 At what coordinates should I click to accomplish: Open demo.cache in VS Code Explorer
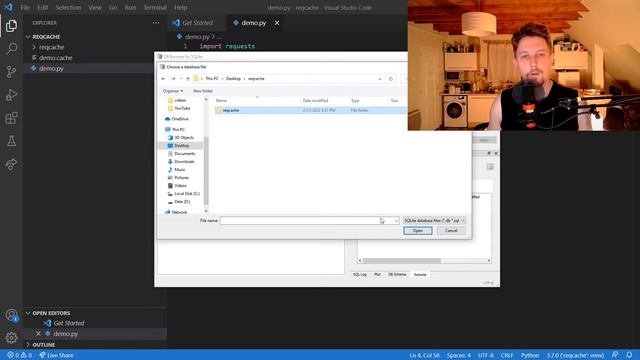[x=56, y=58]
